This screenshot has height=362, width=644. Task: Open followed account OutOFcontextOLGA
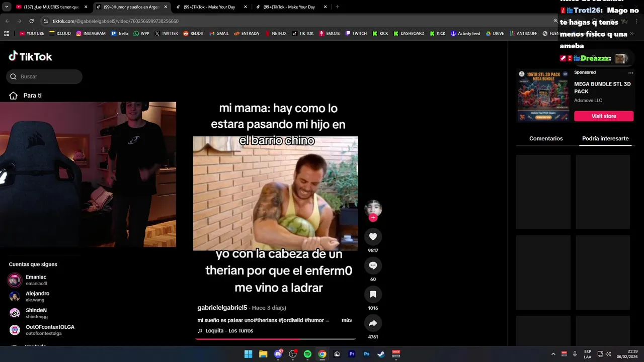pyautogui.click(x=42, y=330)
